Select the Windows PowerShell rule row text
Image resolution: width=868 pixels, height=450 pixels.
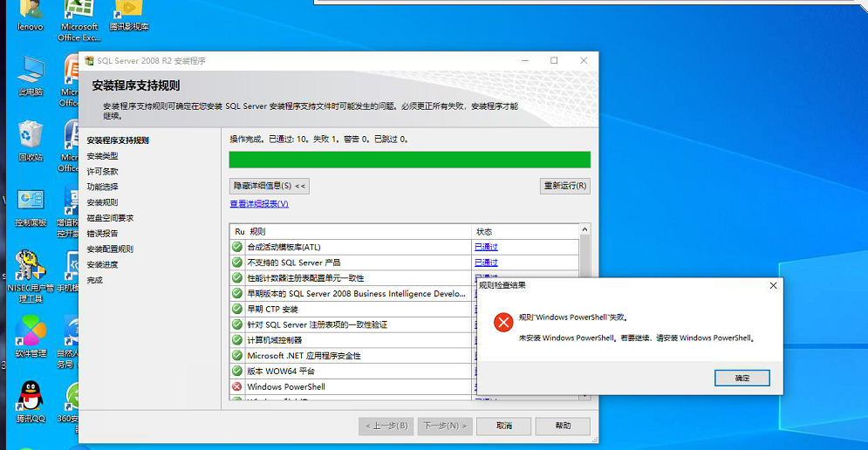click(286, 387)
